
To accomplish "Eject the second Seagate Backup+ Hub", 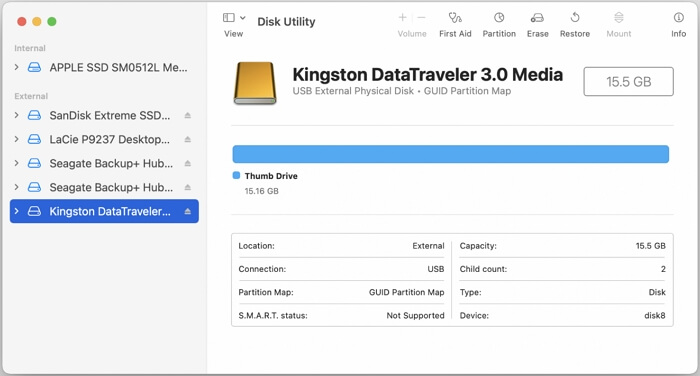I will coord(188,188).
